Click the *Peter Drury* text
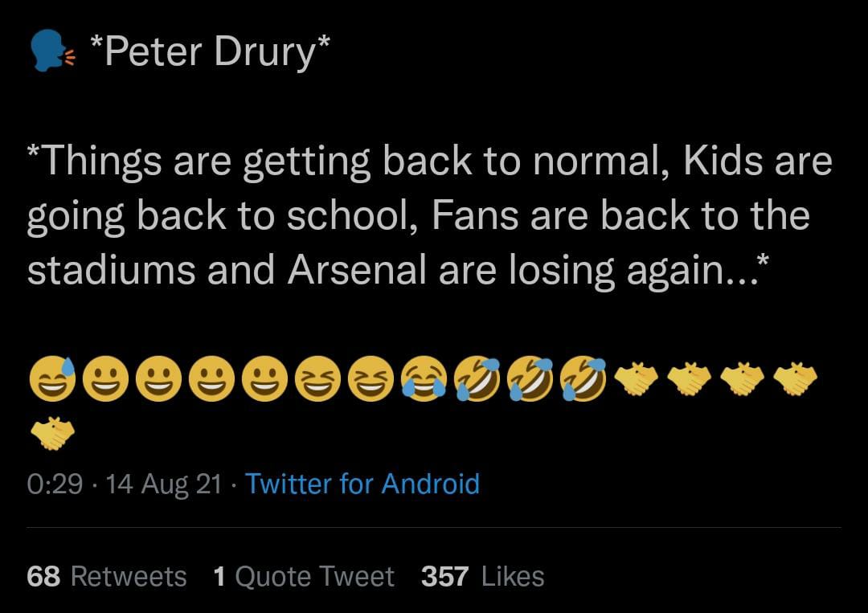The width and height of the screenshot is (868, 613). coord(209,51)
